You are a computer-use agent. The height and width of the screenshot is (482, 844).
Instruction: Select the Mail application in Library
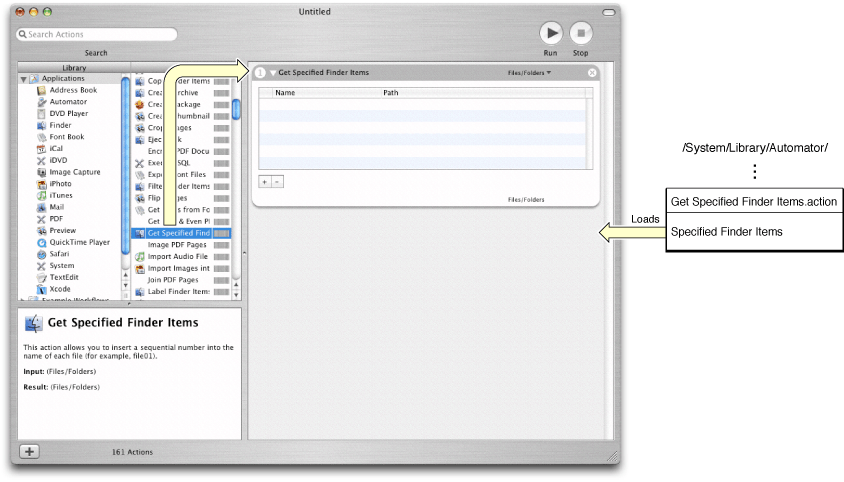click(62, 207)
